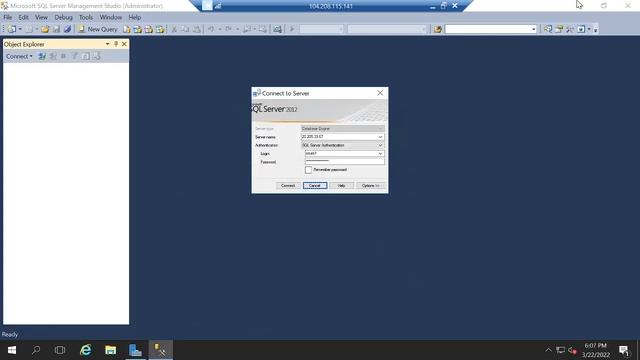
Task: Open Object Explorer window position dropdown
Action: point(107,44)
